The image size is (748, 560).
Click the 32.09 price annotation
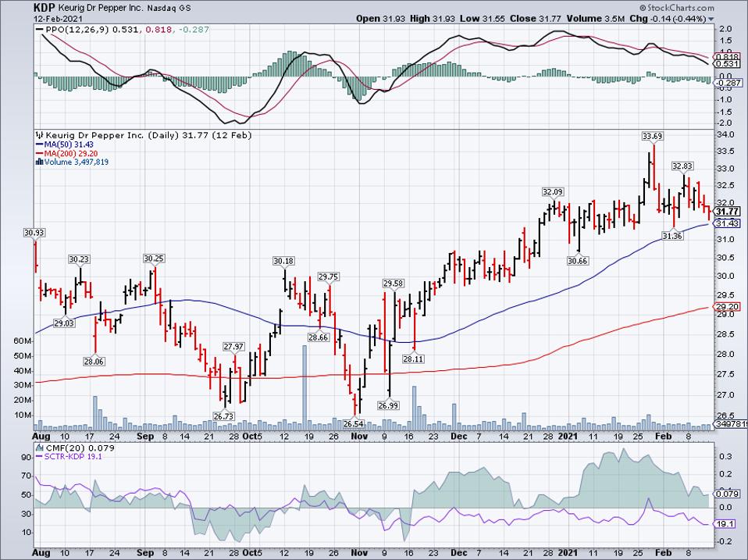[x=553, y=192]
